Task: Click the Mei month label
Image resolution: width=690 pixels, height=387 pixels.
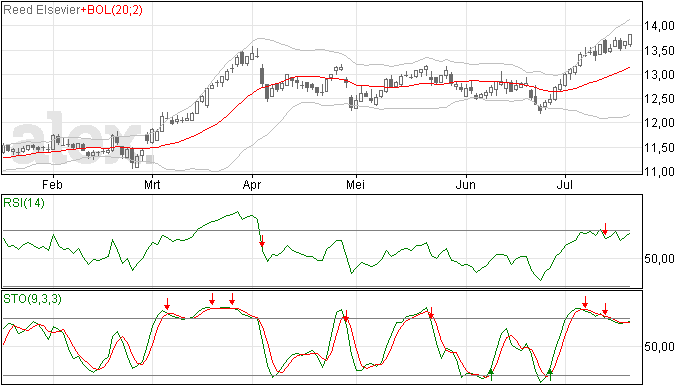Action: (x=355, y=184)
